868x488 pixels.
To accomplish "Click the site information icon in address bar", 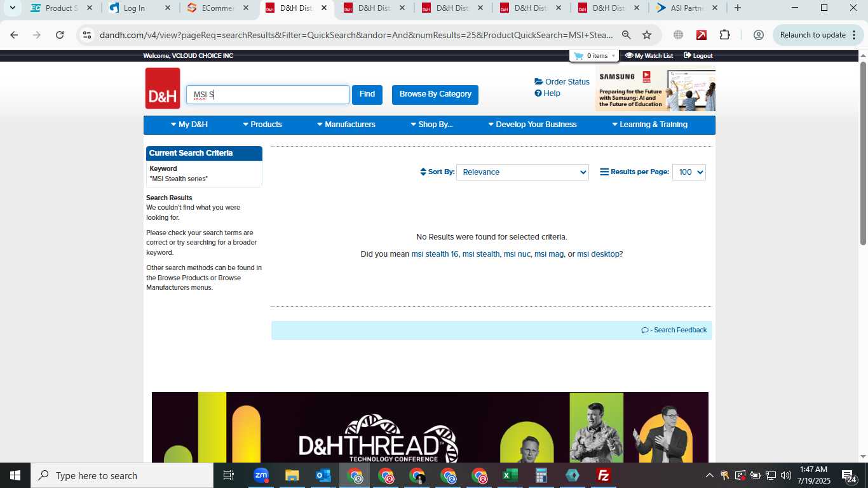I will point(87,35).
